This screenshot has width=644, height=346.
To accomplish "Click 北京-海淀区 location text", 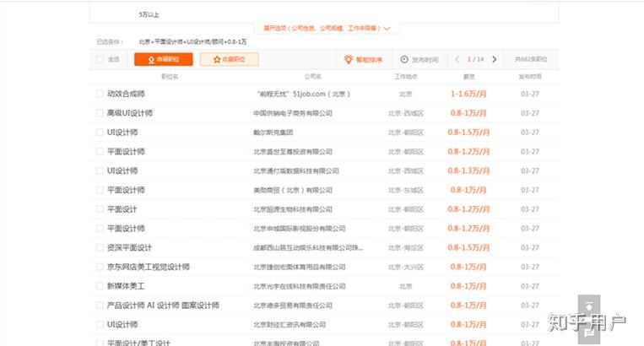I will pyautogui.click(x=406, y=248).
